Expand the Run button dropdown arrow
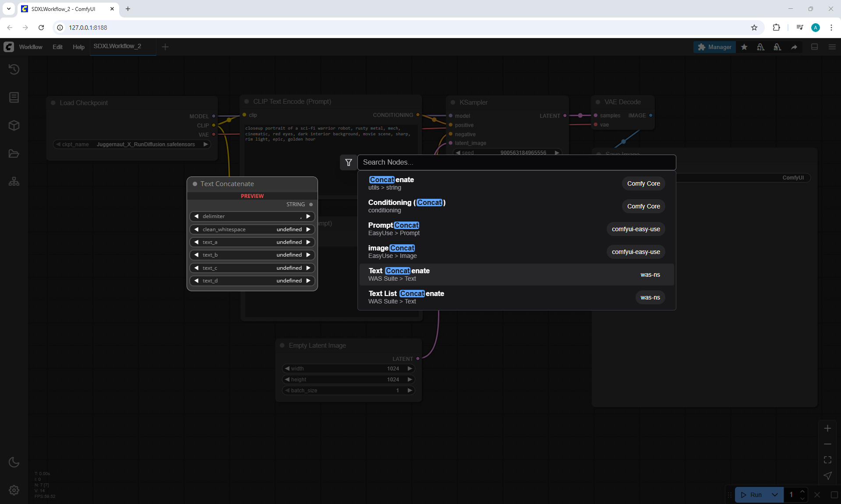The image size is (841, 504). [x=775, y=495]
